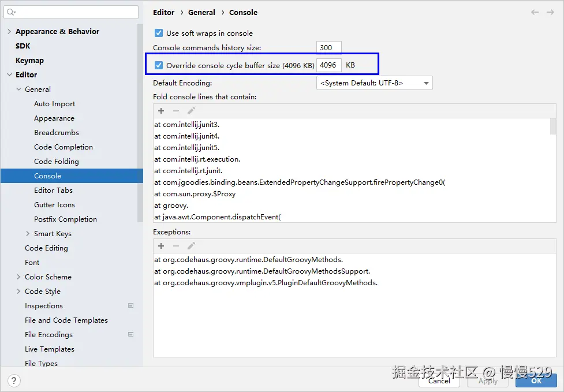Select 'at groovy.' fold line
The height and width of the screenshot is (392, 564).
point(171,206)
